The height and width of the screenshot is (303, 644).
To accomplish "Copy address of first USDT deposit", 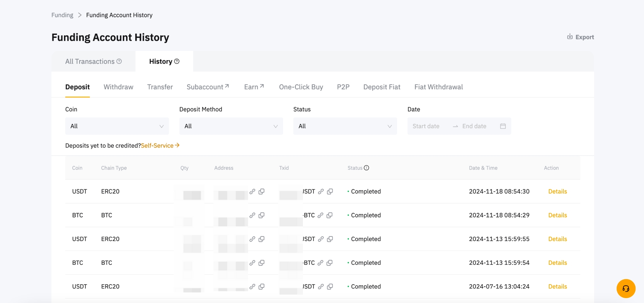I will [261, 191].
